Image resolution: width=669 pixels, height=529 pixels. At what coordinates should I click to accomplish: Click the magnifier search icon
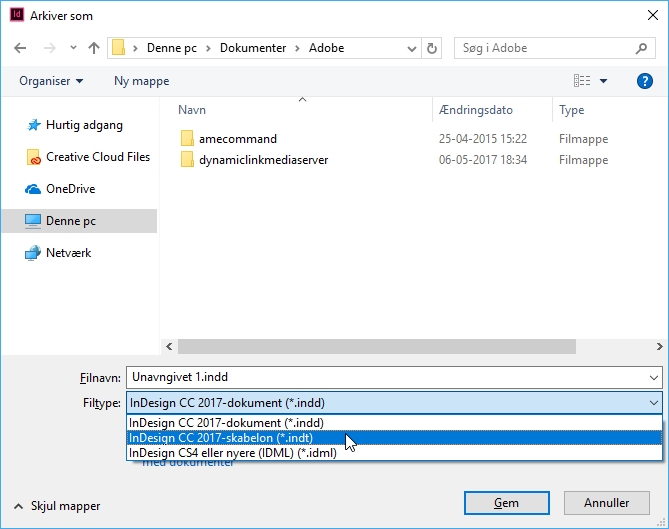click(x=641, y=48)
